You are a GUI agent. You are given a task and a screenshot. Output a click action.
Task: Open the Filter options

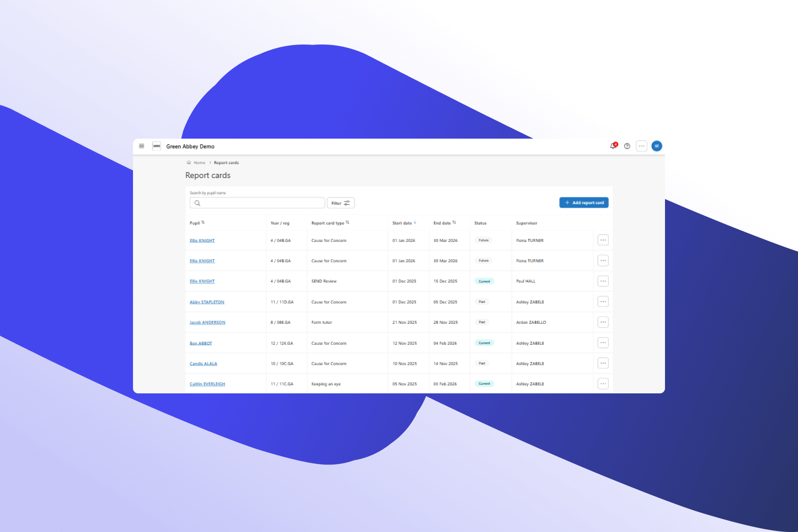pos(341,203)
